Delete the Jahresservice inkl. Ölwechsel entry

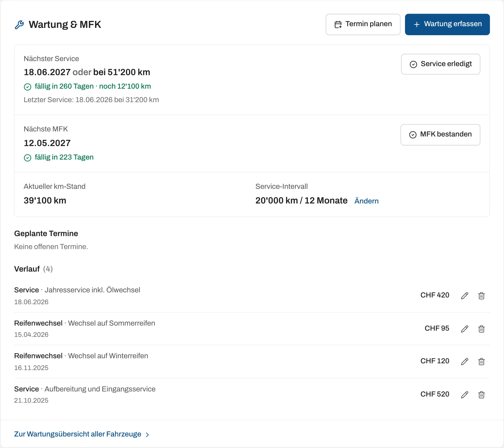coord(481,295)
